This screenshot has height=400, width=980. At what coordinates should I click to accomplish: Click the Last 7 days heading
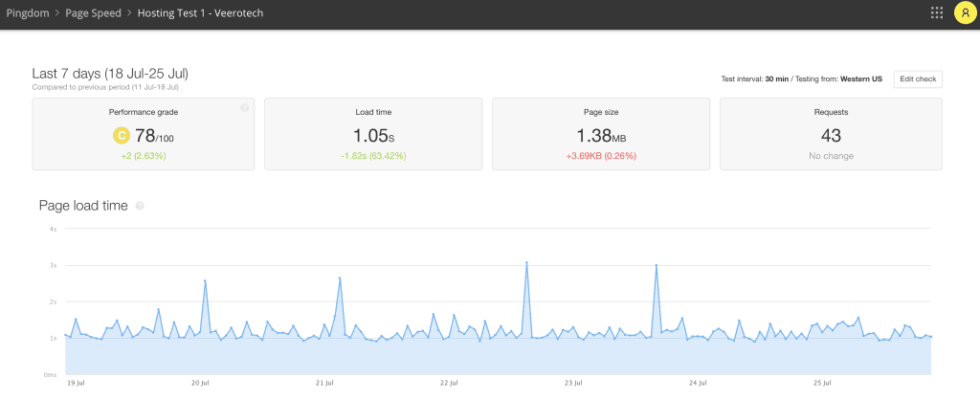(110, 73)
